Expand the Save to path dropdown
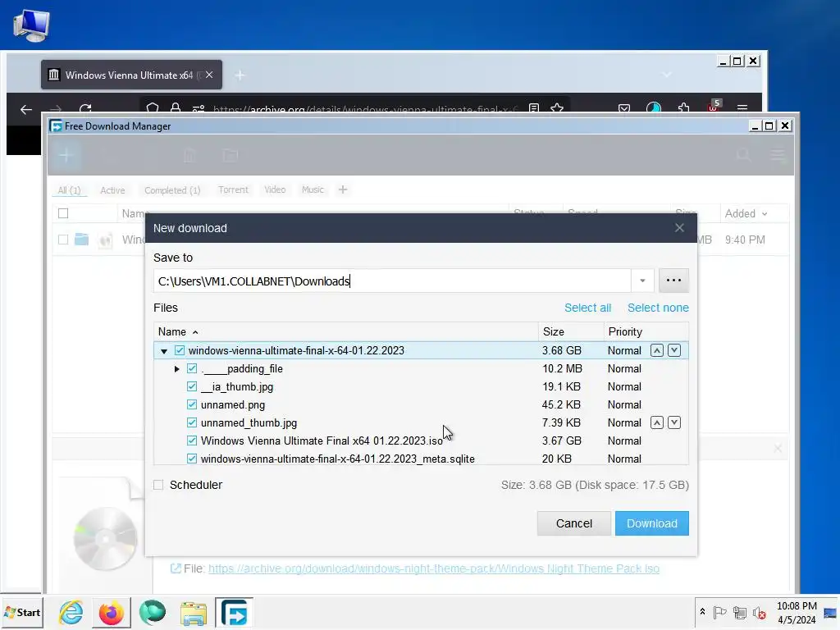840x630 pixels. (x=642, y=281)
